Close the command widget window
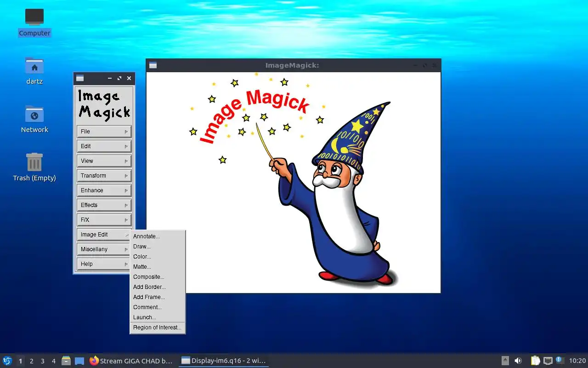The height and width of the screenshot is (368, 588). pos(129,78)
